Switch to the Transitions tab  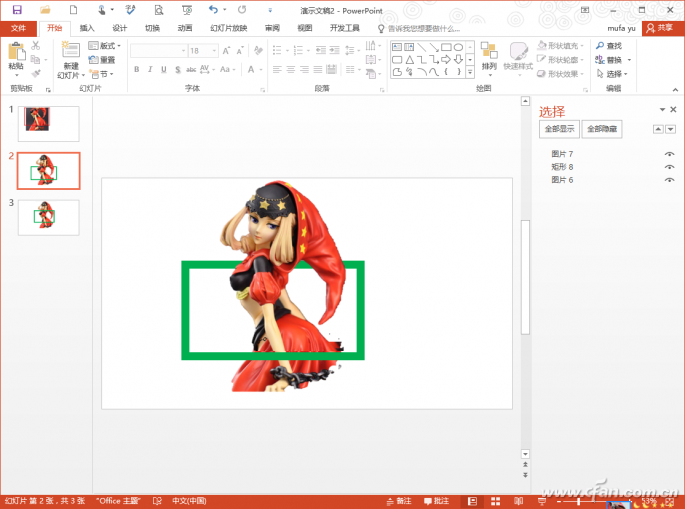point(152,28)
